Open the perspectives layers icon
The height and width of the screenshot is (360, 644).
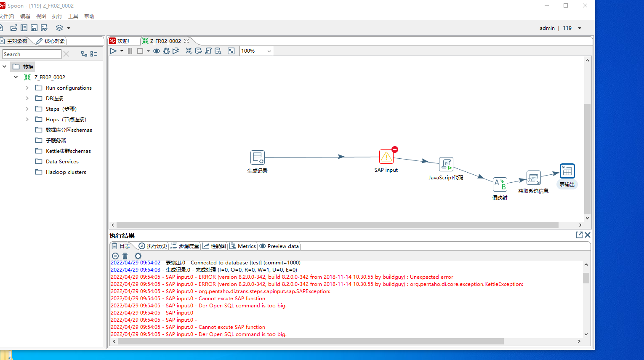point(59,28)
